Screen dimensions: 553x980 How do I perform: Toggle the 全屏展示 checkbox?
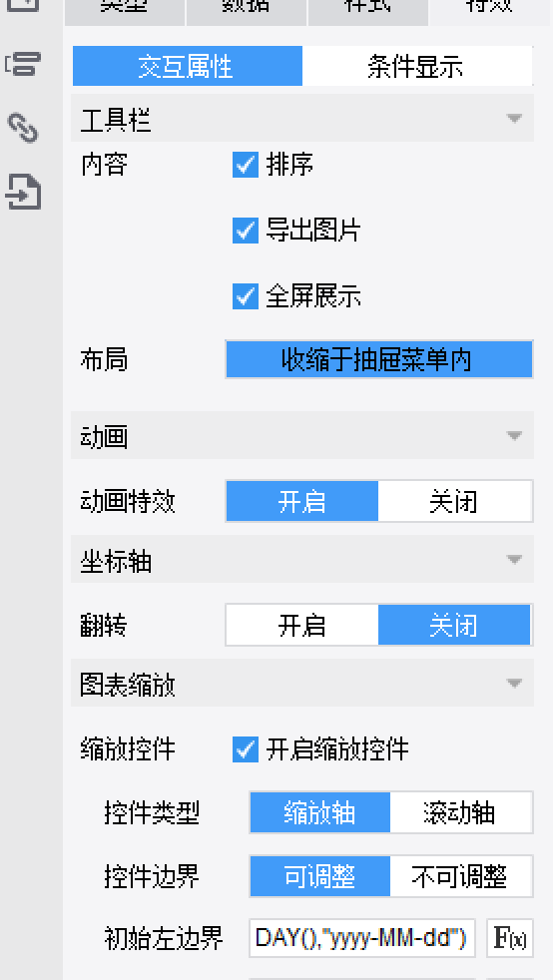coord(245,296)
